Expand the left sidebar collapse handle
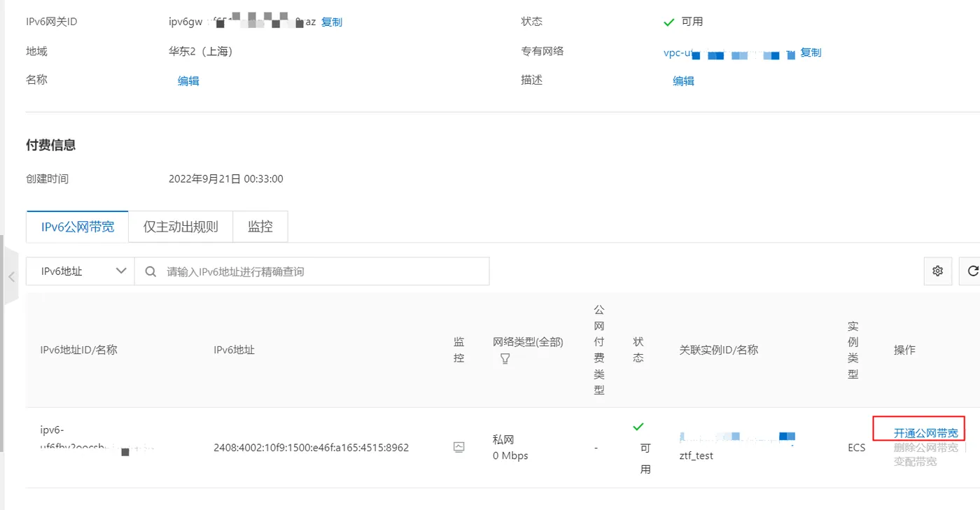The image size is (980, 510). [x=10, y=277]
